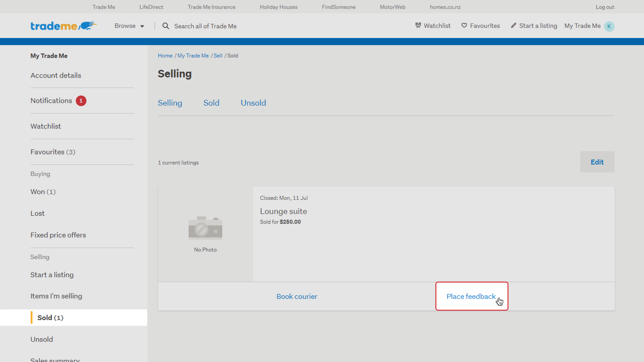Open the Sold tab
644x362 pixels.
click(x=211, y=103)
